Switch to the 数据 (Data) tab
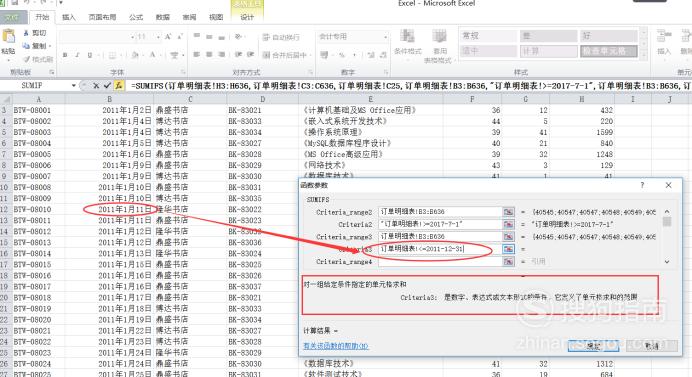692x377 pixels. [162, 17]
